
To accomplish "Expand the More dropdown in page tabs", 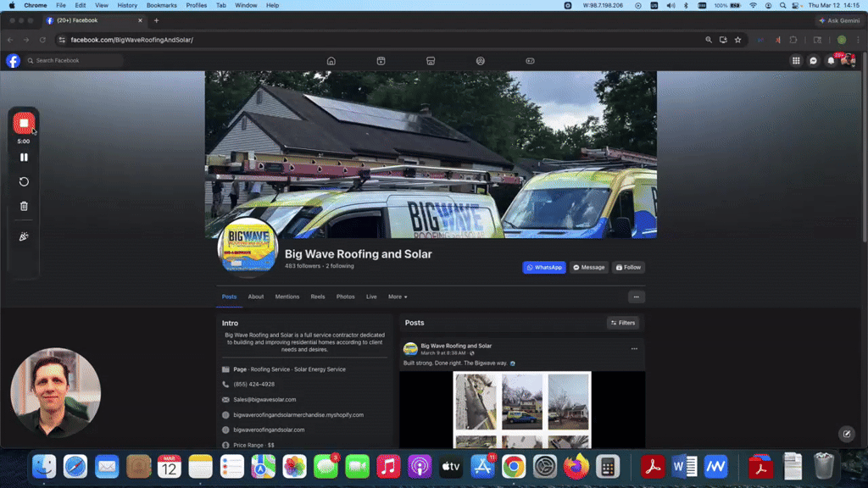I will pyautogui.click(x=398, y=297).
